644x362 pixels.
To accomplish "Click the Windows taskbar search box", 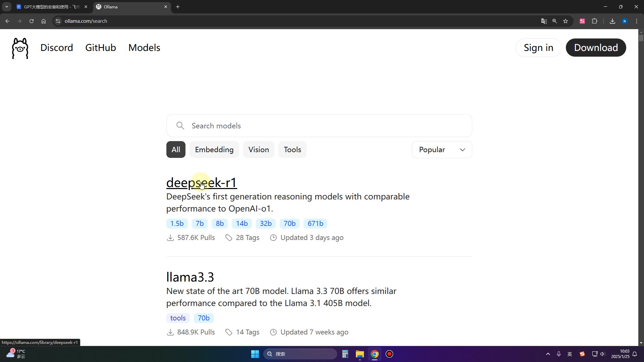I will 300,354.
